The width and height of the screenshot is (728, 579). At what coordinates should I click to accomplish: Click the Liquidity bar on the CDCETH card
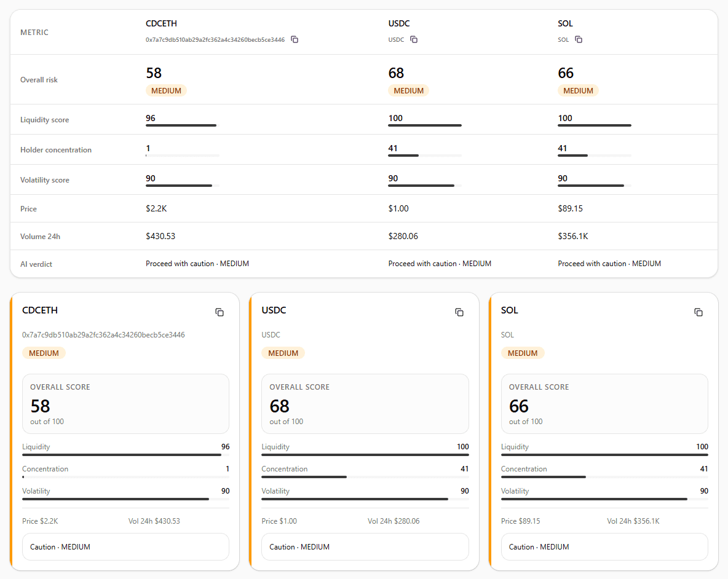126,455
